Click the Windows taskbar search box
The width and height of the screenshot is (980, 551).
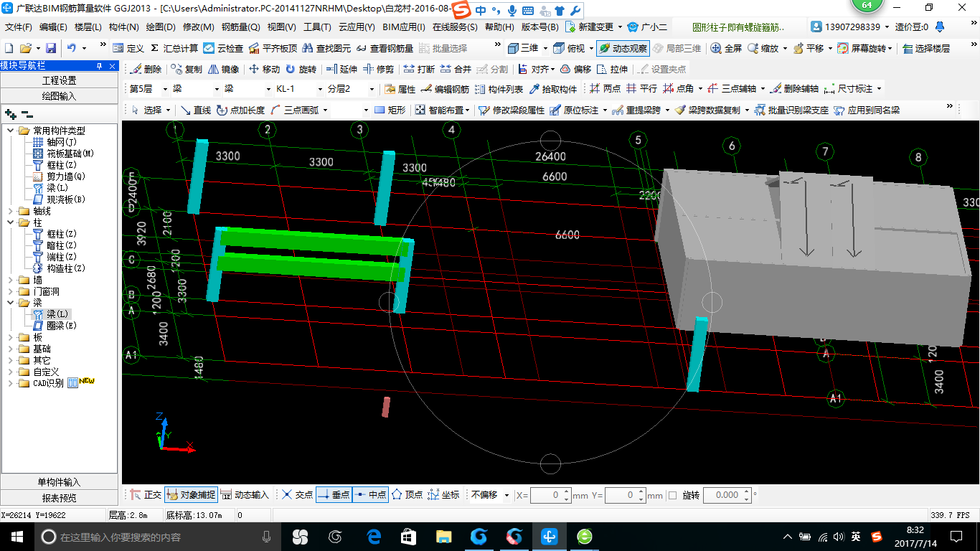(157, 537)
